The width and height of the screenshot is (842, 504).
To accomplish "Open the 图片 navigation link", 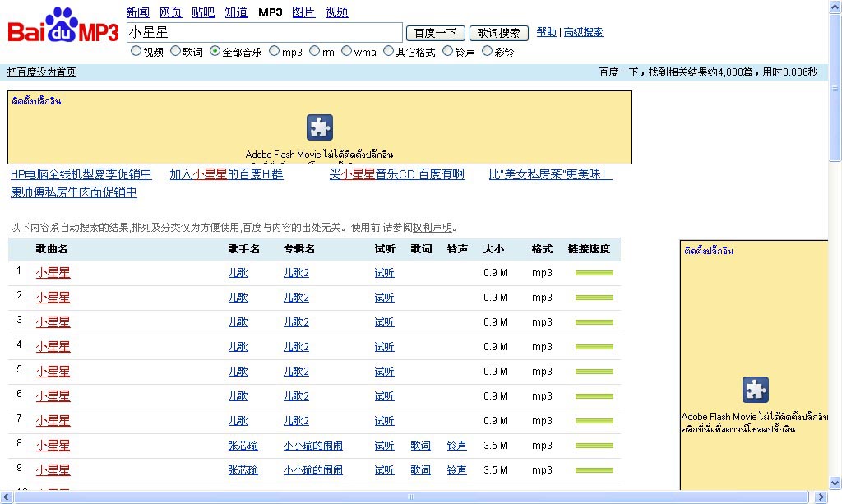I will [303, 12].
